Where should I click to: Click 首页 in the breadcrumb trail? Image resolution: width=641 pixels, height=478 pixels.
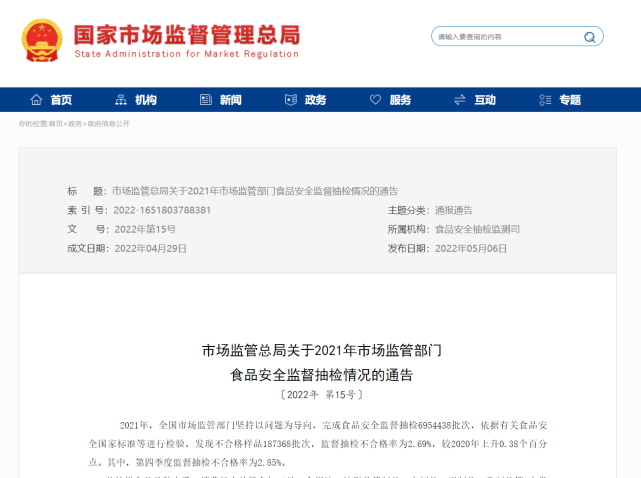point(55,124)
